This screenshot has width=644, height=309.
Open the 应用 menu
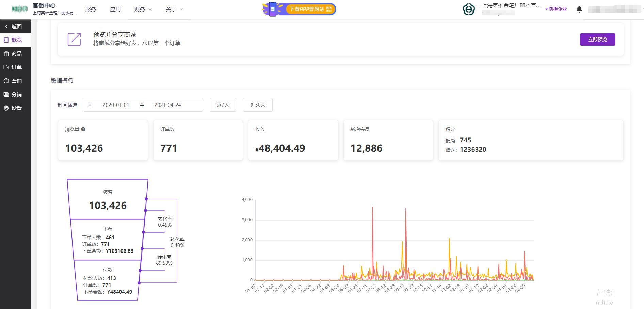115,9
